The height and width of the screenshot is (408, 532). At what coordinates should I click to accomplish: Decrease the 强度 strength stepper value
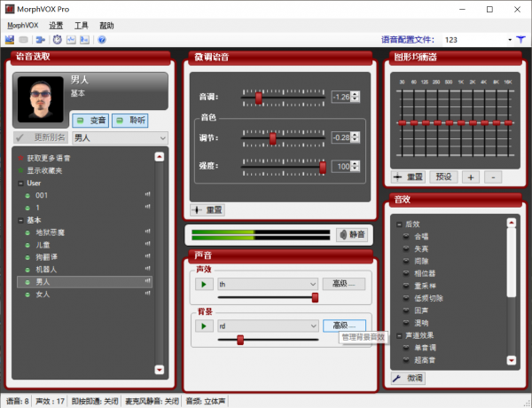355,169
